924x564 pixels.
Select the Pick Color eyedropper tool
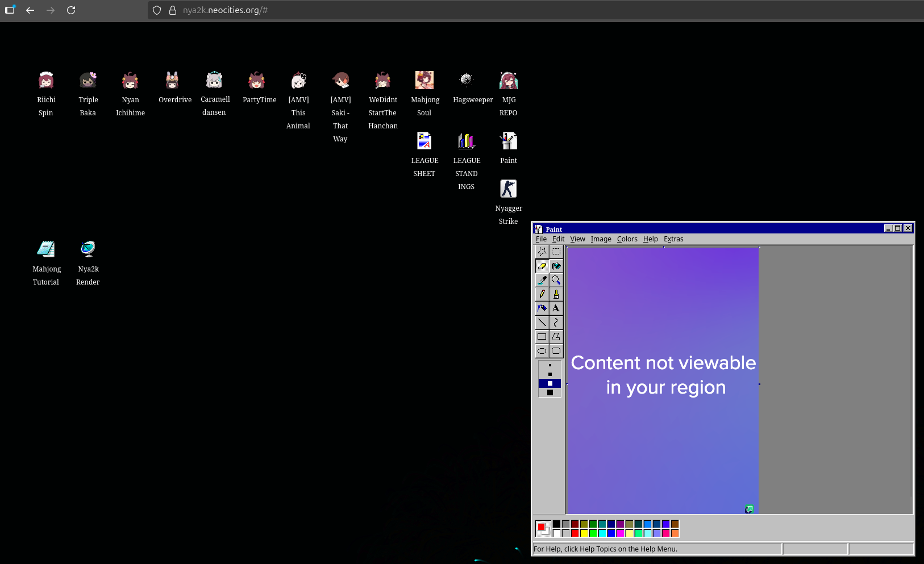(542, 280)
